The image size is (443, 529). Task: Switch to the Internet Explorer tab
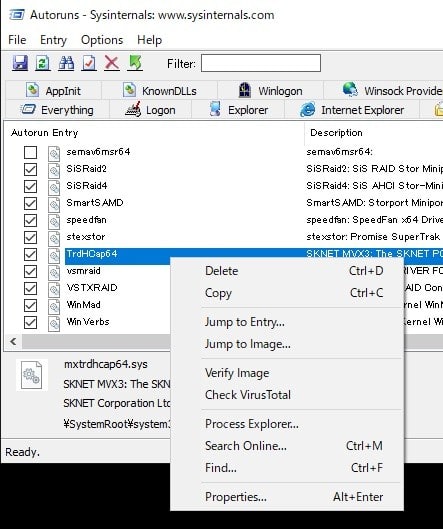click(x=352, y=110)
